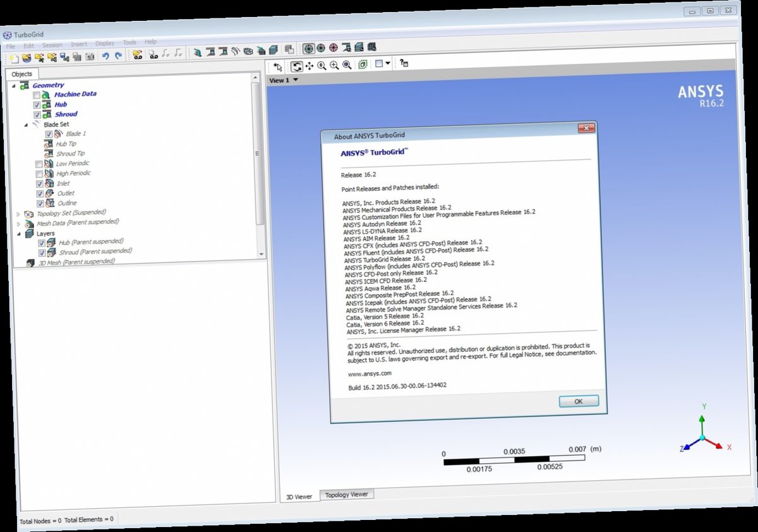Click the Layers stack icon in tree
Screen dimensions: 758x532
click(x=30, y=234)
